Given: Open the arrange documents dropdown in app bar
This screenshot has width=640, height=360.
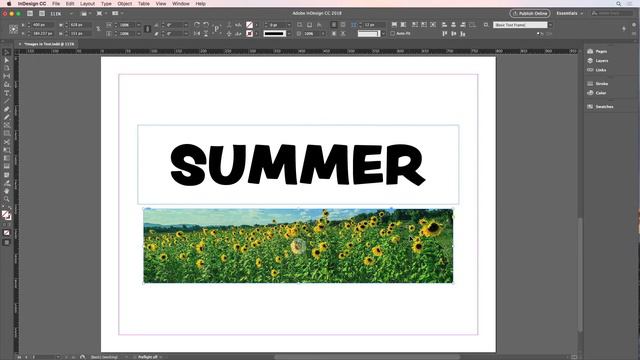Looking at the screenshot, I should tap(118, 13).
